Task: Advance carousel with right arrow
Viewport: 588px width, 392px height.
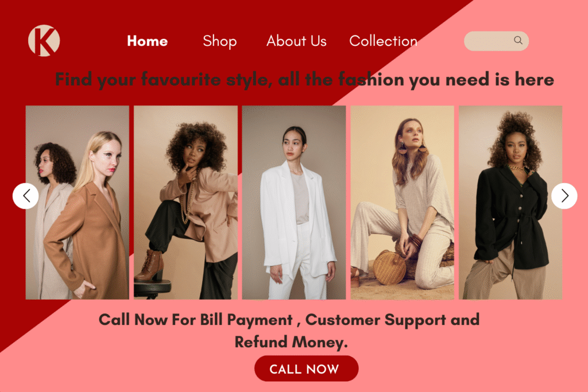Action: pyautogui.click(x=564, y=196)
